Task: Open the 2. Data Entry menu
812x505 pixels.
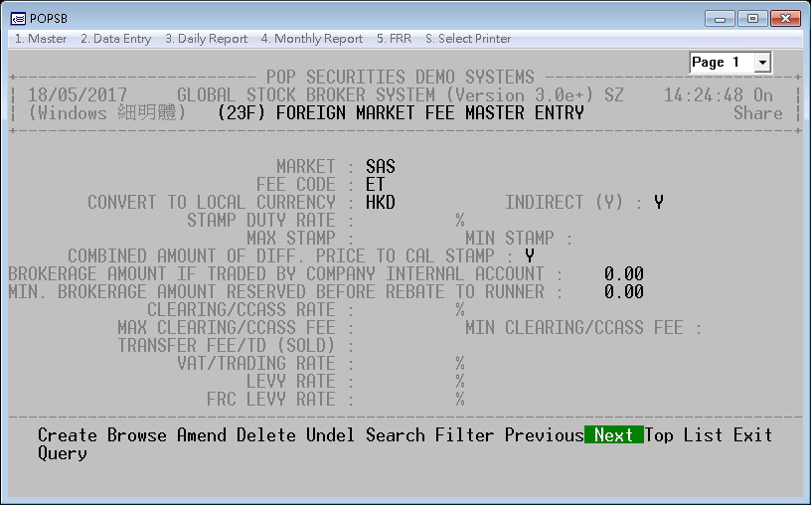Action: (x=116, y=39)
